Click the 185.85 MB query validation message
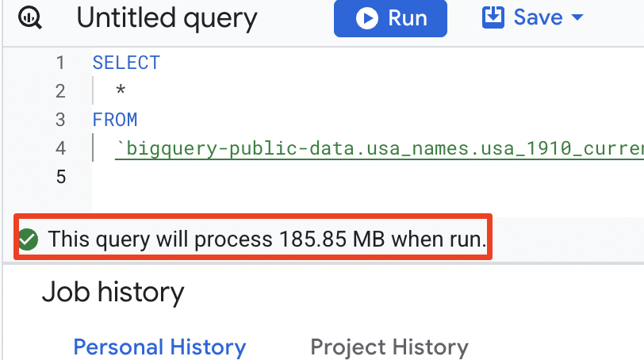The image size is (644, 360). (x=267, y=239)
